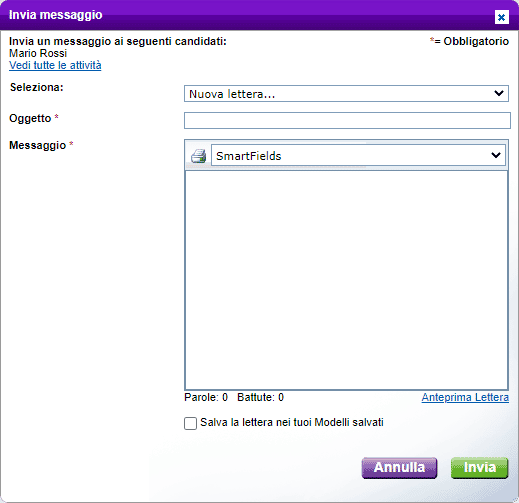Click the Parole word counter
The width and height of the screenshot is (519, 503).
206,397
